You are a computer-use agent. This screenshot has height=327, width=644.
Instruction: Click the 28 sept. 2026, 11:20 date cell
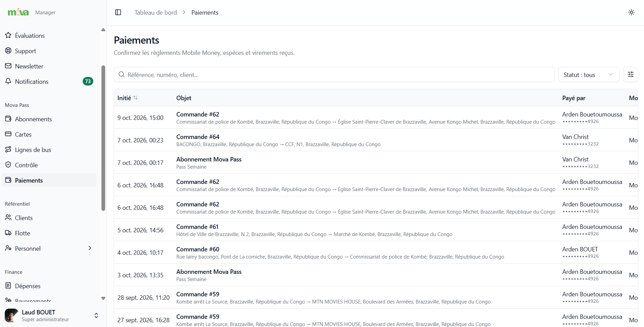pyautogui.click(x=143, y=297)
